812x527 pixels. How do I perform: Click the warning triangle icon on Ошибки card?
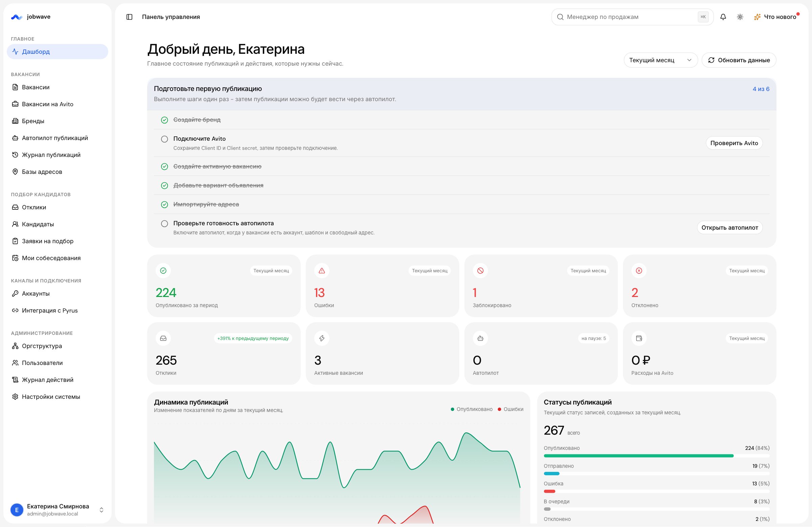click(x=322, y=271)
